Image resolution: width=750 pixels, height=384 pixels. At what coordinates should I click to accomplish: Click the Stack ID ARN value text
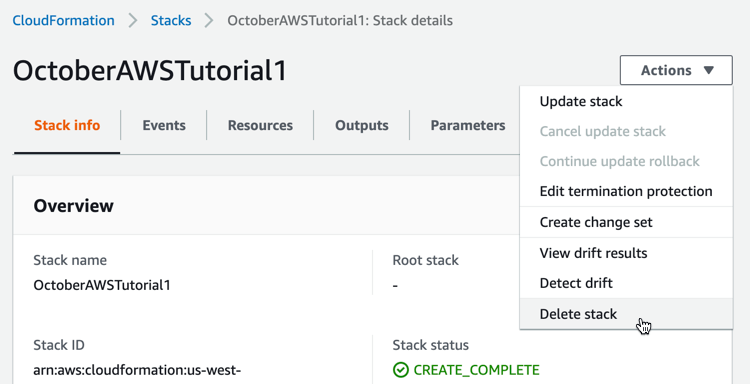click(139, 370)
